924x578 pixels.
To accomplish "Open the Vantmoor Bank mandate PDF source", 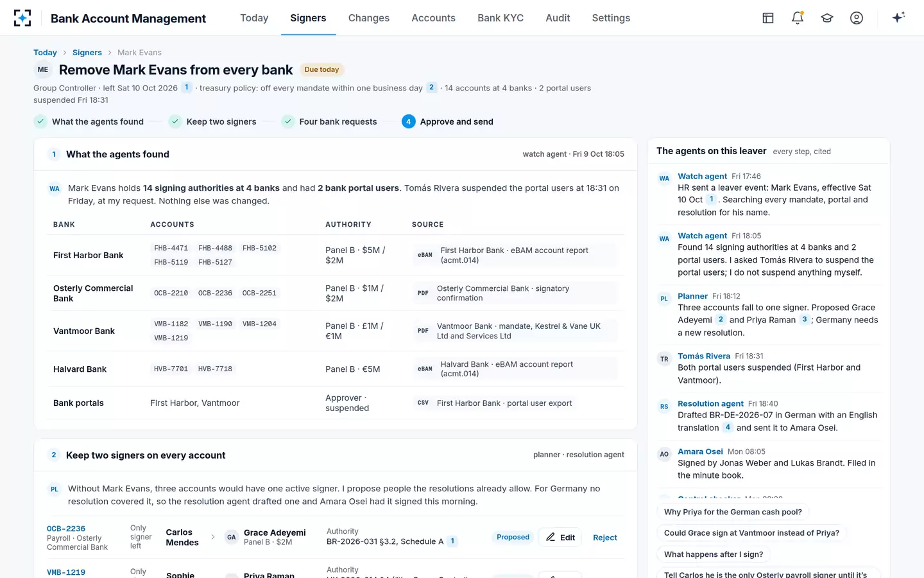I will 515,331.
